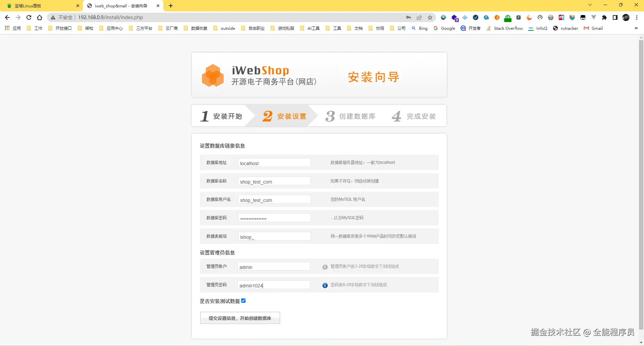644x346 pixels.
Task: Click the 数据表前缀 input field
Action: click(x=274, y=236)
